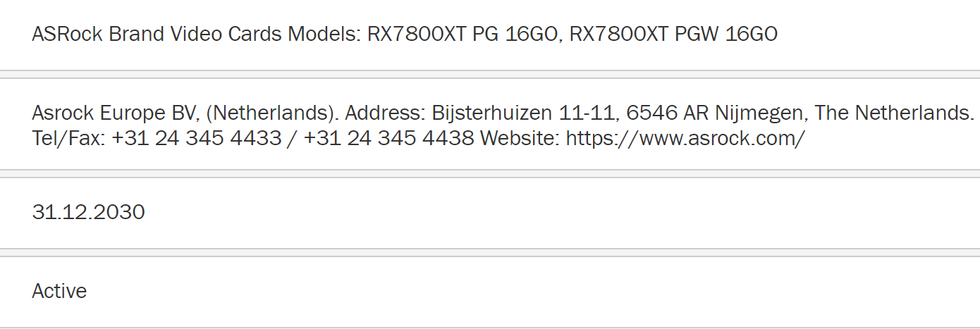Click the phone number +31 24 345 4433

click(x=196, y=138)
